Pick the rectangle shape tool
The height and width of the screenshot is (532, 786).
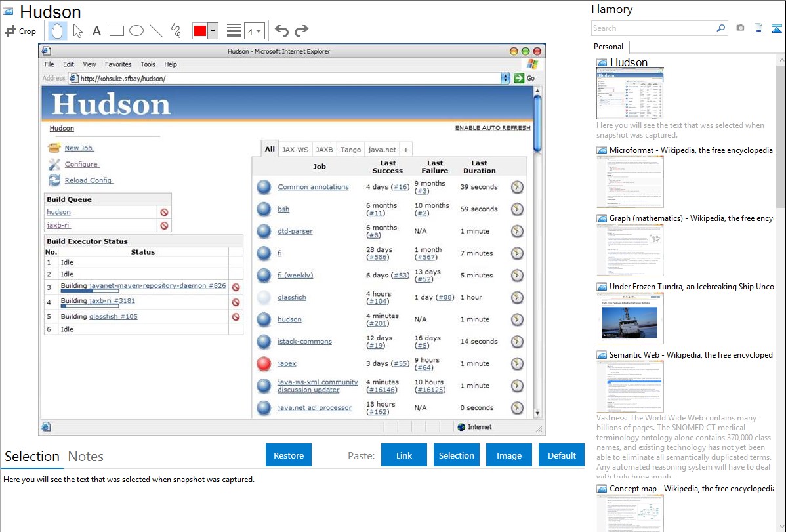tap(117, 31)
